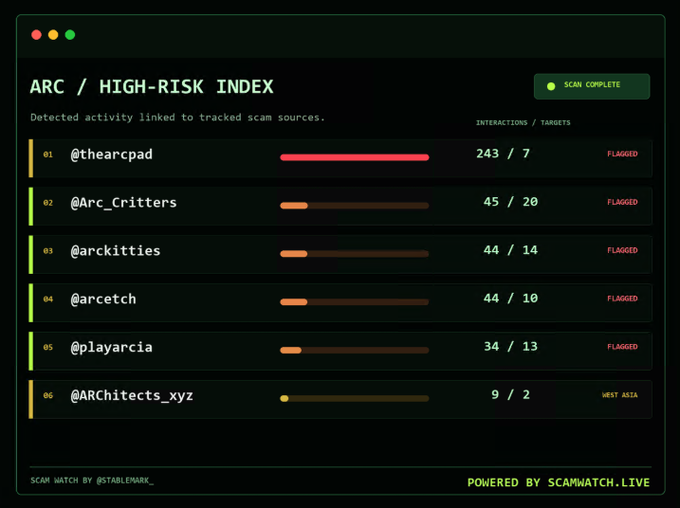Click the risk bar in the @arcetch row
Viewport: 680px width, 508px height.
click(354, 302)
